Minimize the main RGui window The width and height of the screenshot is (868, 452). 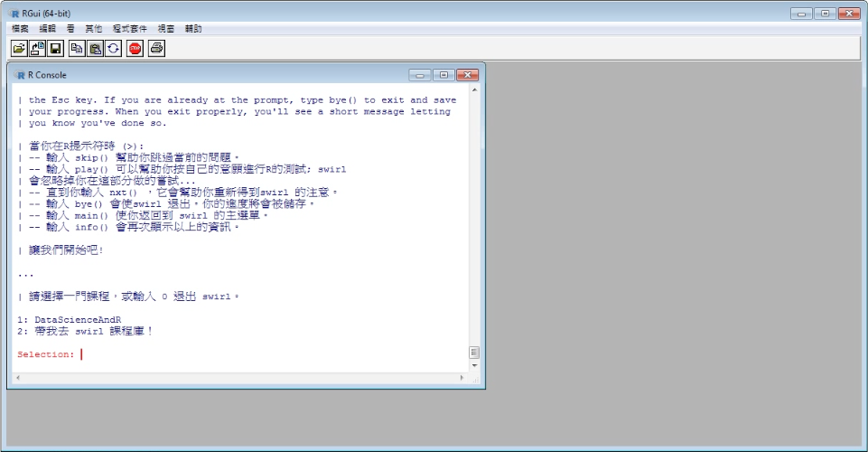tap(801, 14)
